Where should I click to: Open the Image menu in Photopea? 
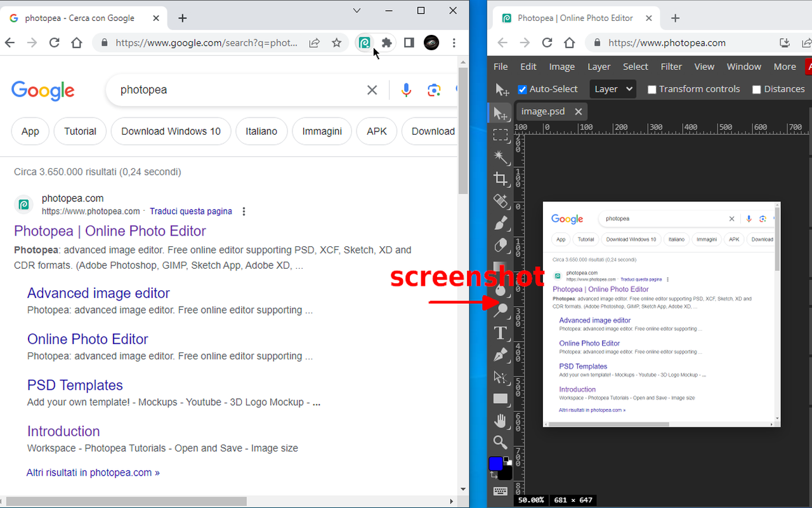(561, 66)
